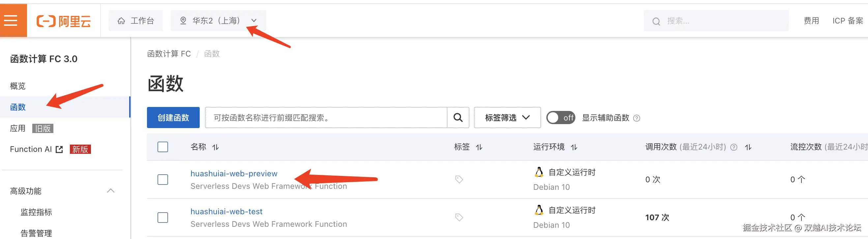This screenshot has width=868, height=239.
Task: Click the function name search field
Action: (x=326, y=118)
